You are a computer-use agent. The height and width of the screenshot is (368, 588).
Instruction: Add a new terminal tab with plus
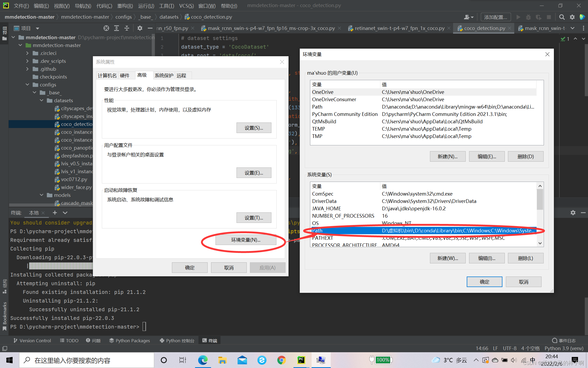click(55, 213)
